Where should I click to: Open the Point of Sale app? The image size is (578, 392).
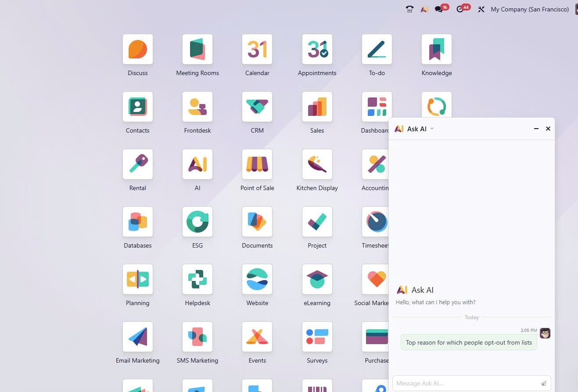pos(257,164)
